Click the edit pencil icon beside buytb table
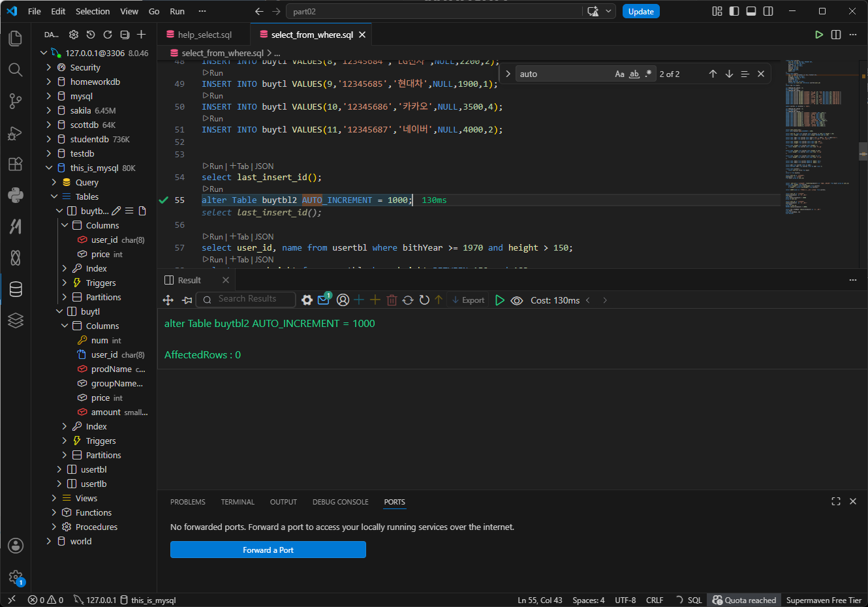This screenshot has height=607, width=868. (x=116, y=211)
